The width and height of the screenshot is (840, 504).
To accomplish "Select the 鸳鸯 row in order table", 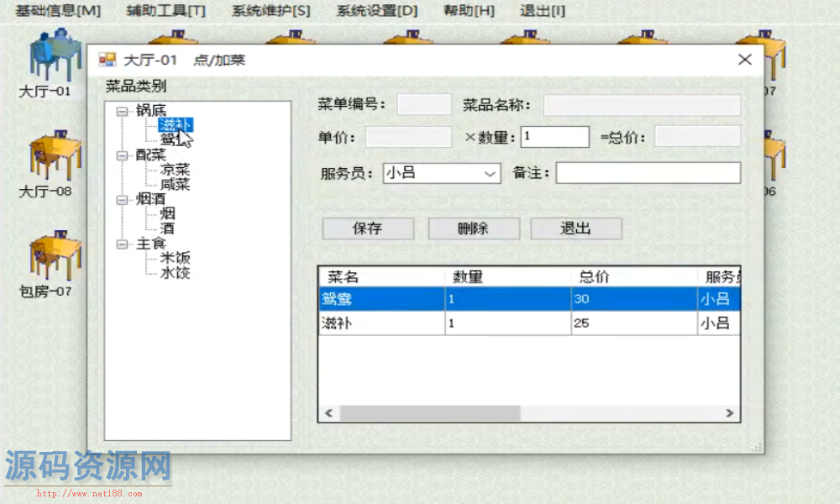I will tap(529, 299).
